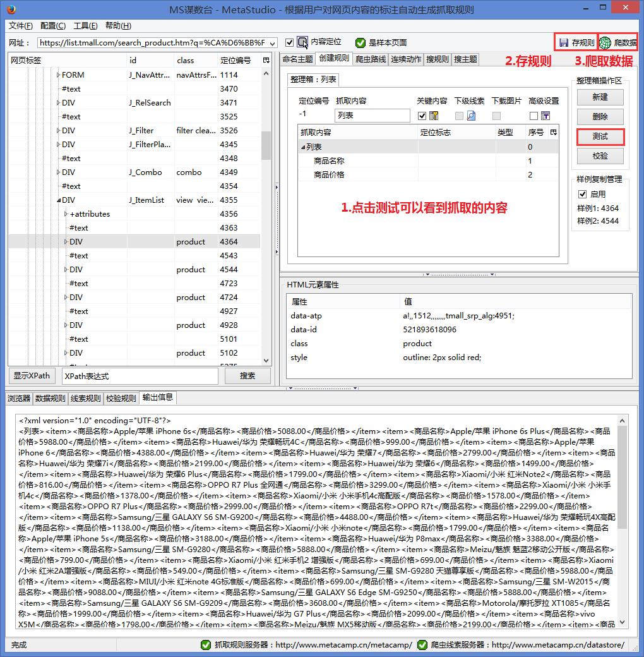The height and width of the screenshot is (657, 644).
Task: Click the crawler clue server status check icon
Action: (x=422, y=645)
